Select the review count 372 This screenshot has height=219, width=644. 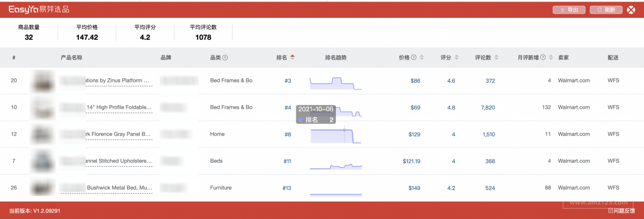click(x=490, y=81)
